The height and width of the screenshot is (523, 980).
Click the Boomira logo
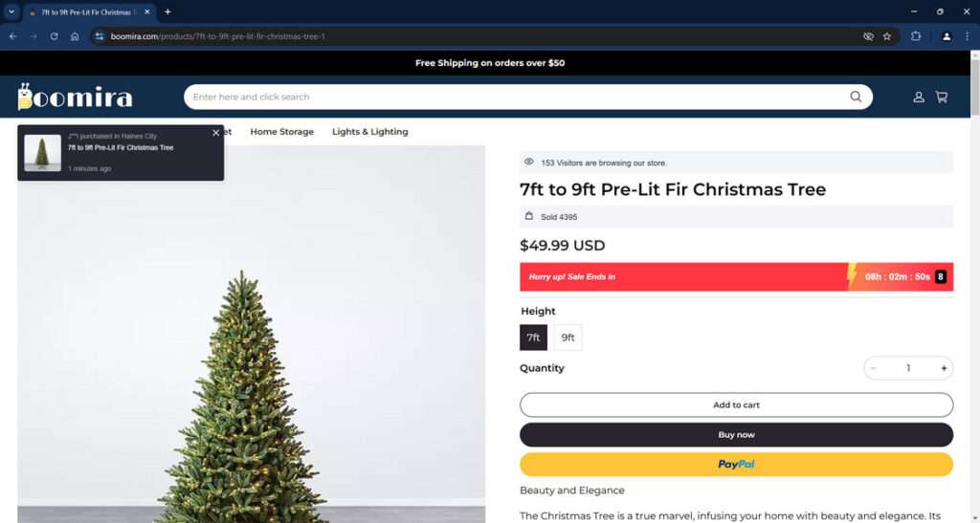tap(75, 97)
